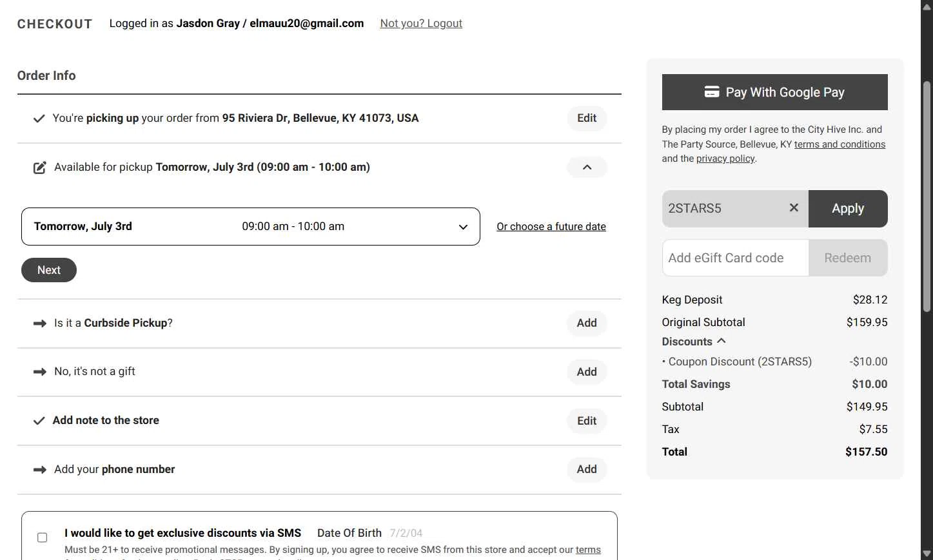The height and width of the screenshot is (560, 933).
Task: Click the email elmauu20@gmail.com text
Action: pyautogui.click(x=306, y=23)
